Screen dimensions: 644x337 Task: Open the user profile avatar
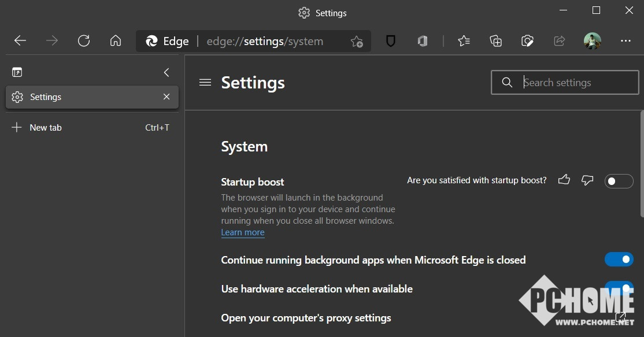point(593,40)
